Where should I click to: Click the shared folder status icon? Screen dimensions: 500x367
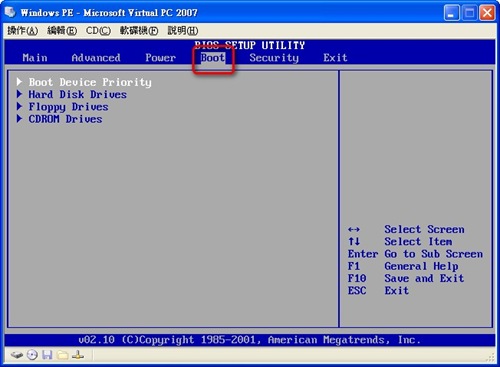[63, 355]
